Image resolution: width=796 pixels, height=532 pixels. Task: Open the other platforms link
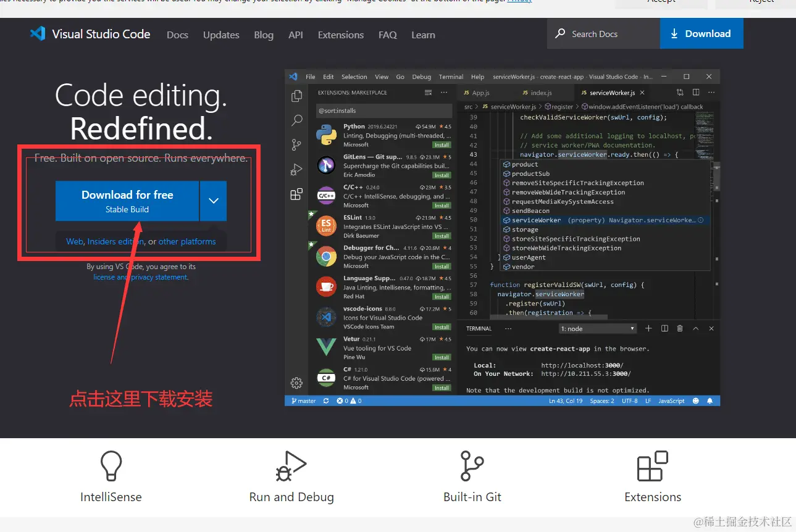pyautogui.click(x=187, y=241)
